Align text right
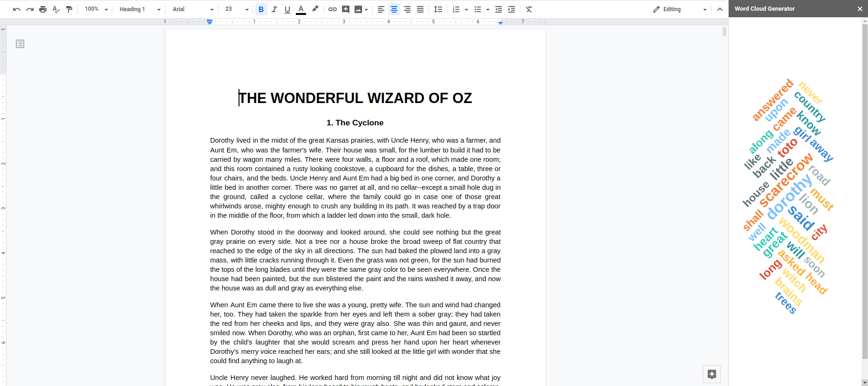The width and height of the screenshot is (868, 386). coord(407,9)
